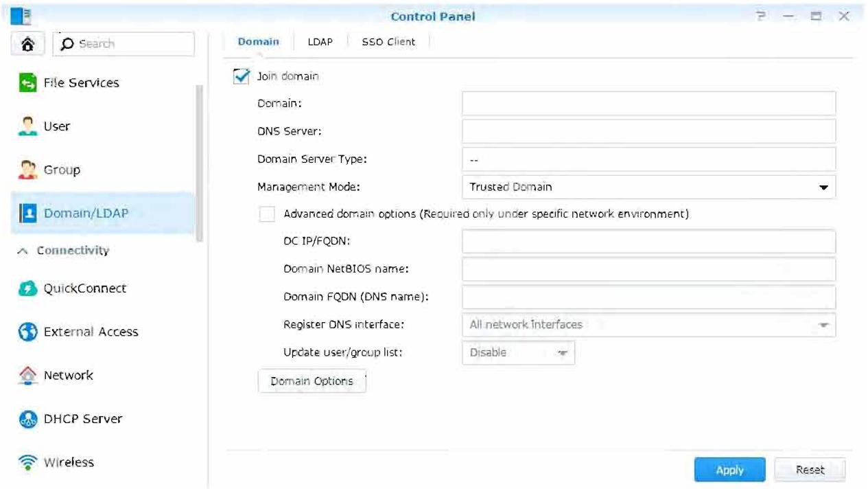This screenshot has height=489, width=868.
Task: Click the Search input field
Action: (124, 44)
